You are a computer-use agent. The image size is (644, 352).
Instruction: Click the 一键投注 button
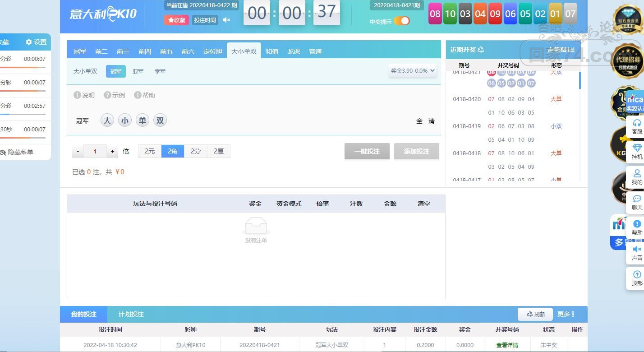coord(367,151)
